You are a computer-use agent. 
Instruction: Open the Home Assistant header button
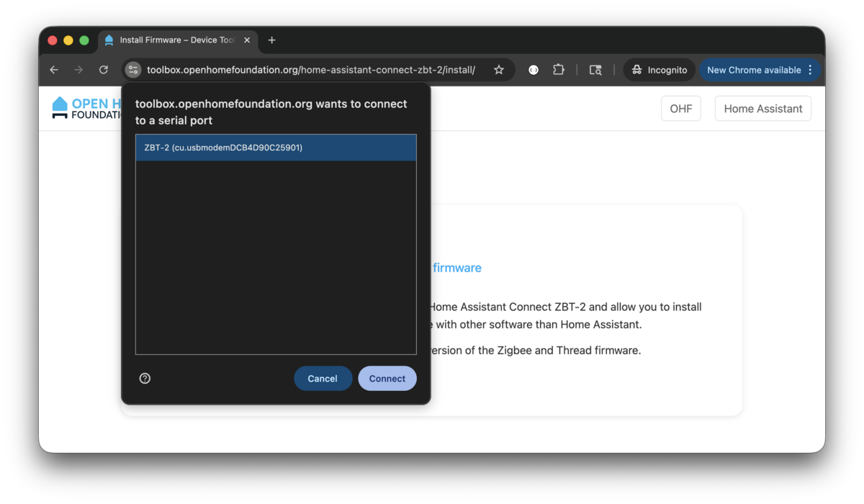coord(762,109)
